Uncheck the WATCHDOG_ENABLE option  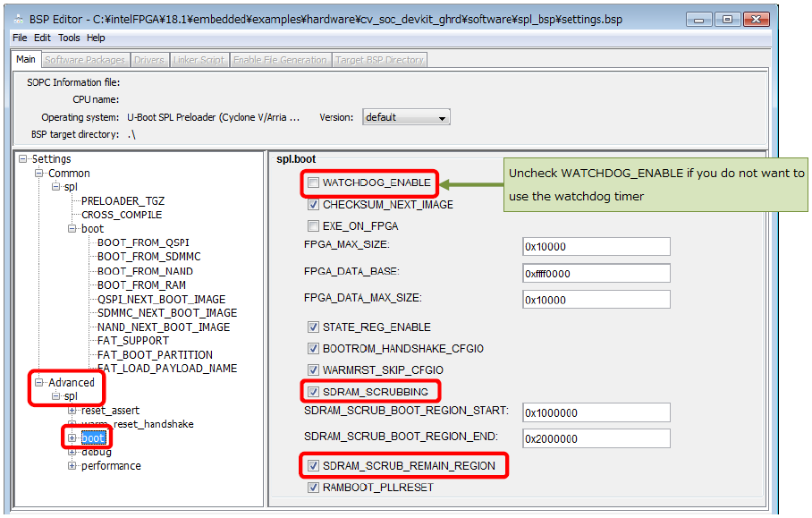[x=314, y=183]
